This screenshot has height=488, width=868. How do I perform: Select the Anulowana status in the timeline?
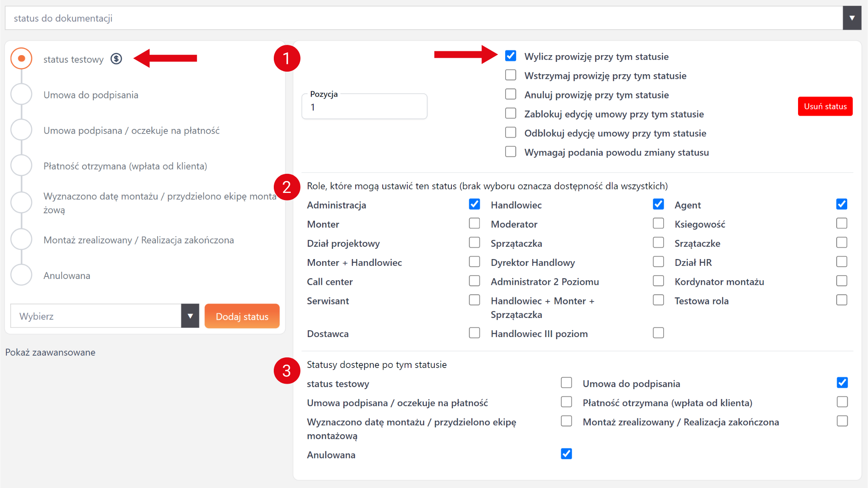click(21, 275)
